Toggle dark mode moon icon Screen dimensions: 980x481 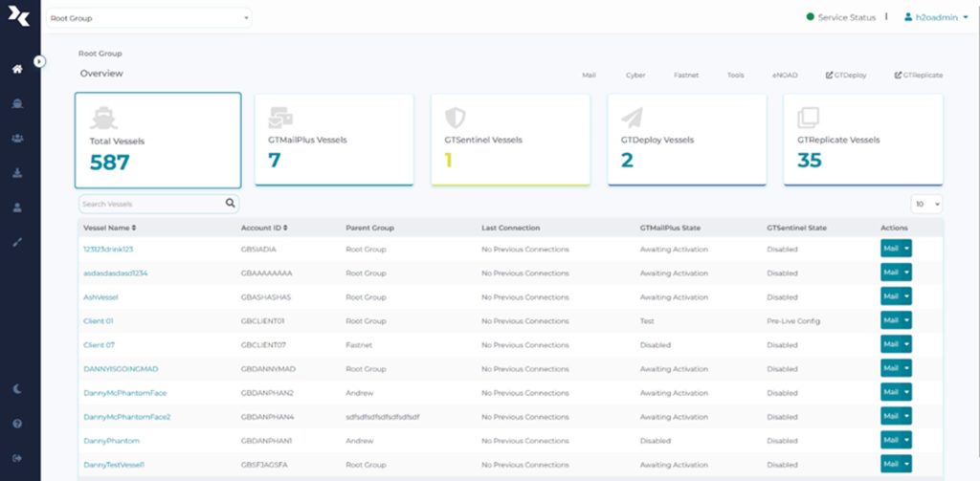click(x=17, y=388)
